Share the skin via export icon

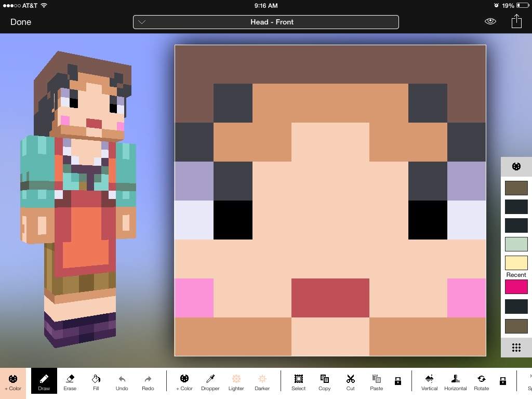[x=516, y=21]
